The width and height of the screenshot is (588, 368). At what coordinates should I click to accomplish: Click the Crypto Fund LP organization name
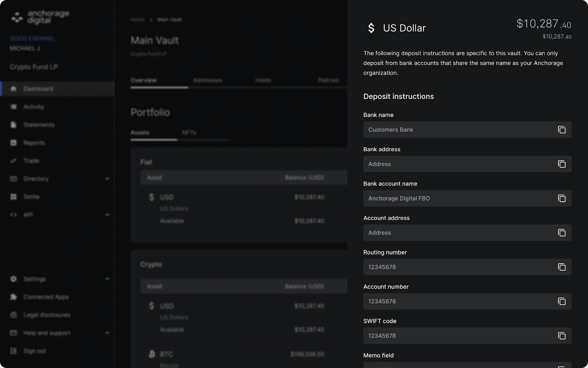(x=34, y=67)
